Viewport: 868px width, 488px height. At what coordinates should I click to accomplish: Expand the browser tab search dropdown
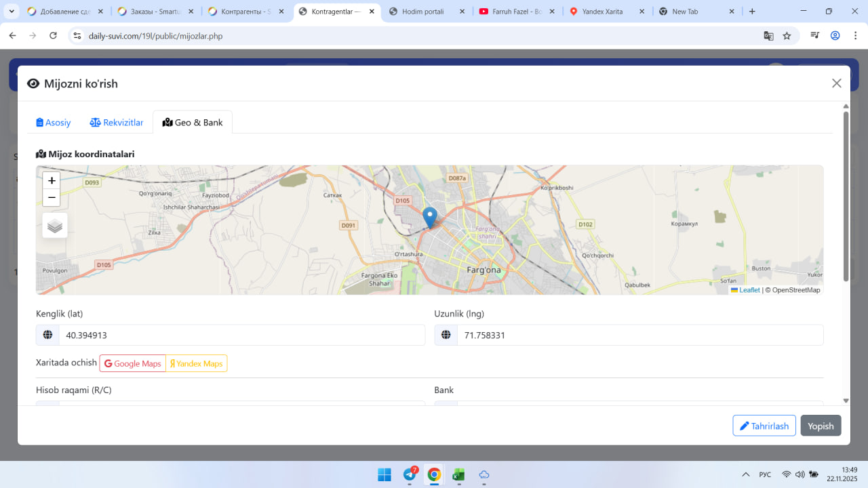(12, 12)
